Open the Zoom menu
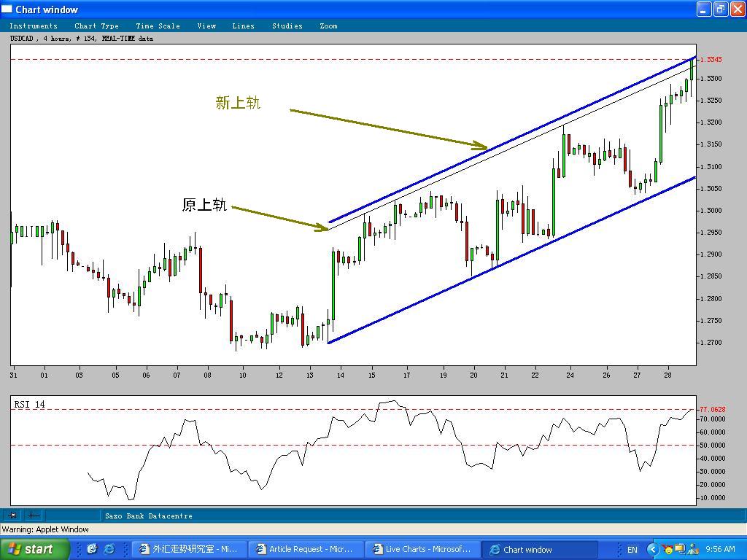This screenshot has width=747, height=560. [329, 26]
